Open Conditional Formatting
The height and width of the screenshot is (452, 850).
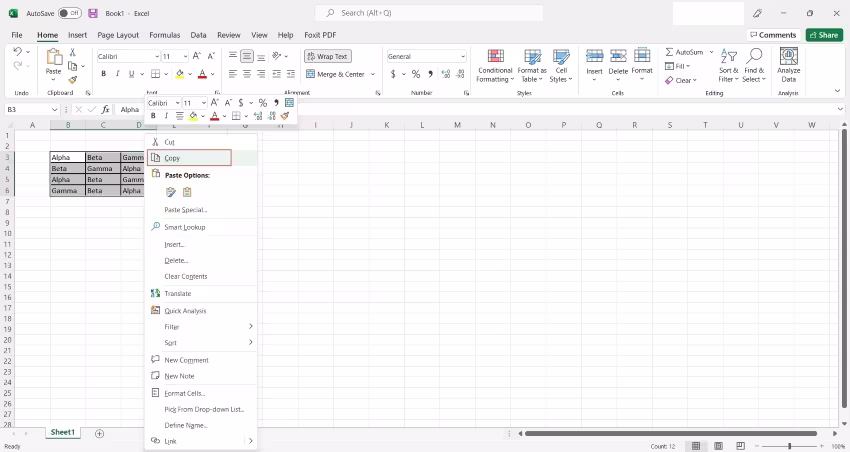click(495, 65)
